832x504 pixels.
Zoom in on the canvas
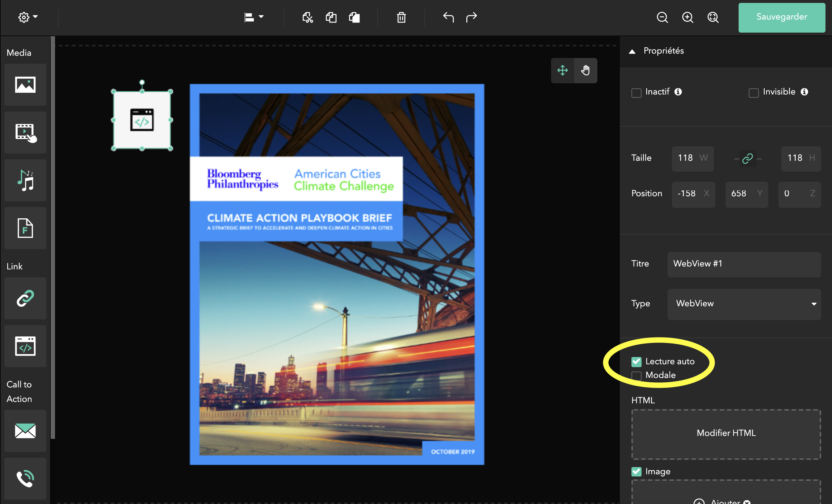point(688,17)
